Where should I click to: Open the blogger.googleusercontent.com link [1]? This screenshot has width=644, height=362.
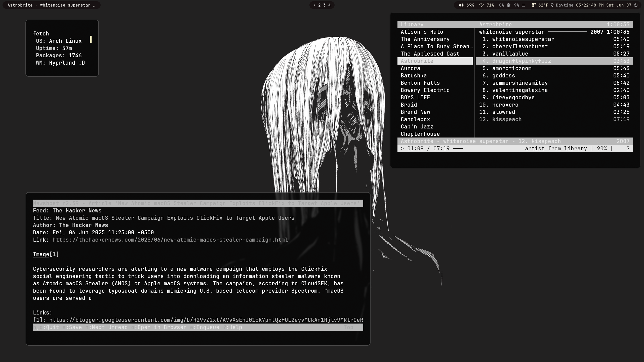(x=206, y=320)
